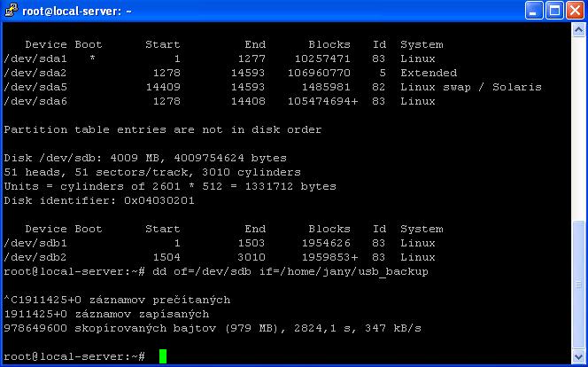The width and height of the screenshot is (588, 367).
Task: Click the /dev/sda6 device name
Action: point(35,101)
